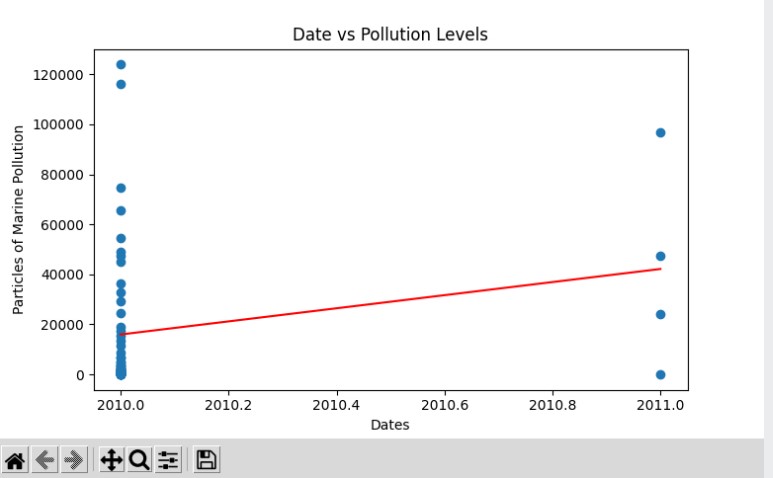Go back to previous view arrow
Image resolution: width=773 pixels, height=478 pixels.
coord(45,461)
